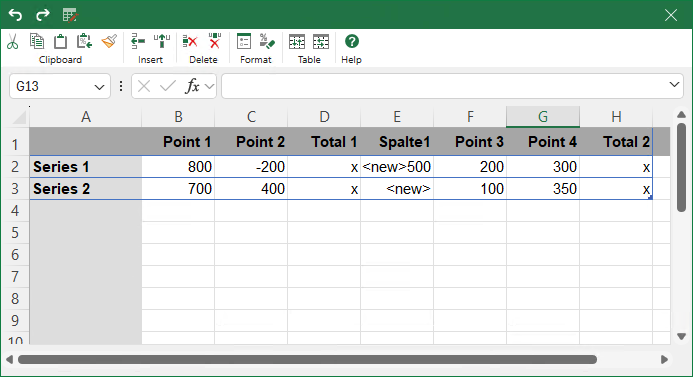Viewport: 693px width, 377px height.
Task: Open the dropdown arrow next to fx
Action: 209,86
